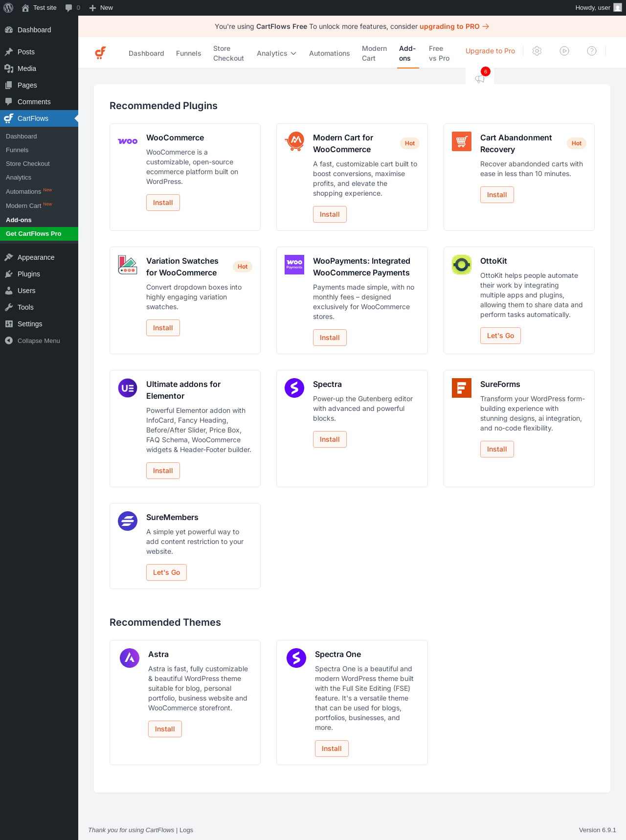Install Variation Swatches for WooCommerce

coord(163,328)
